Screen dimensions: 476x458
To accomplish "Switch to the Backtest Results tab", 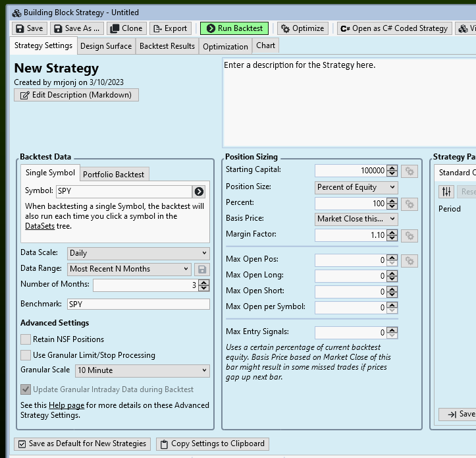I will click(167, 46).
